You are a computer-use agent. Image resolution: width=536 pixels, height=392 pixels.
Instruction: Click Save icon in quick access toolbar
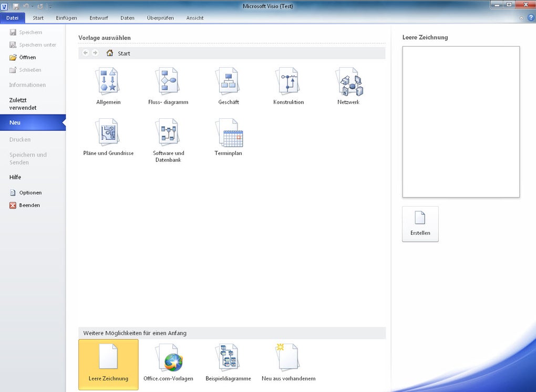click(16, 6)
